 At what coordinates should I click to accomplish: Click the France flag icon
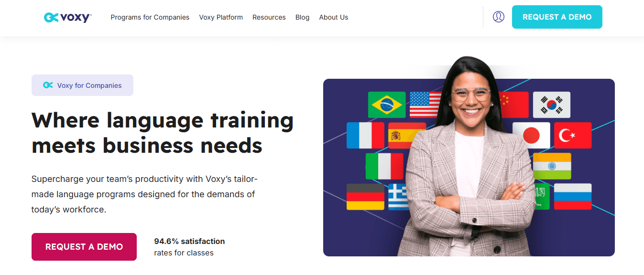365,136
